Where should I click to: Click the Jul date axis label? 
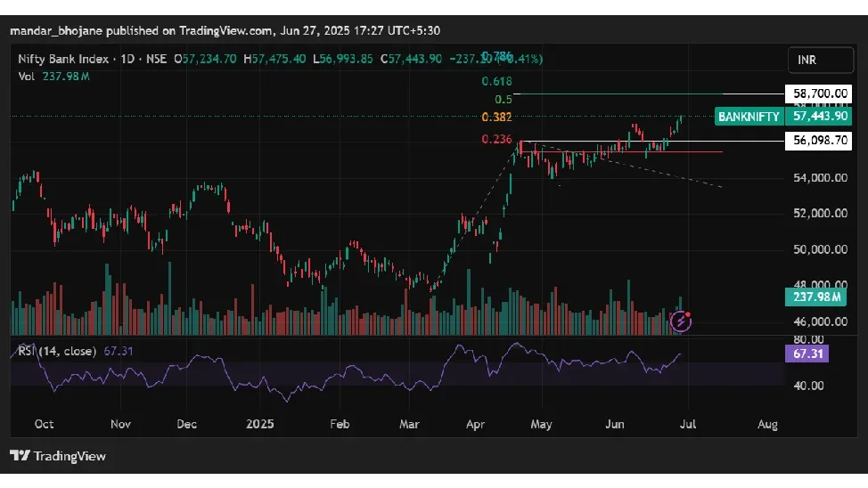(687, 424)
